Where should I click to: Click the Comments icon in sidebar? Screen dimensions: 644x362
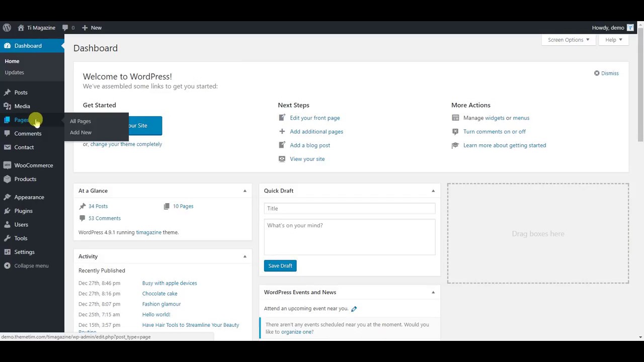(x=7, y=133)
